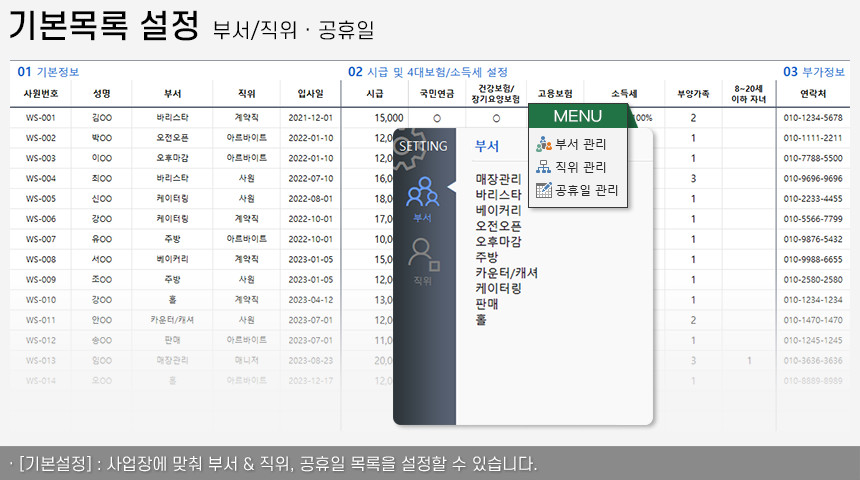Image resolution: width=860 pixels, height=480 pixels.
Task: Click the 부서 관리 people icon
Action: tap(544, 144)
